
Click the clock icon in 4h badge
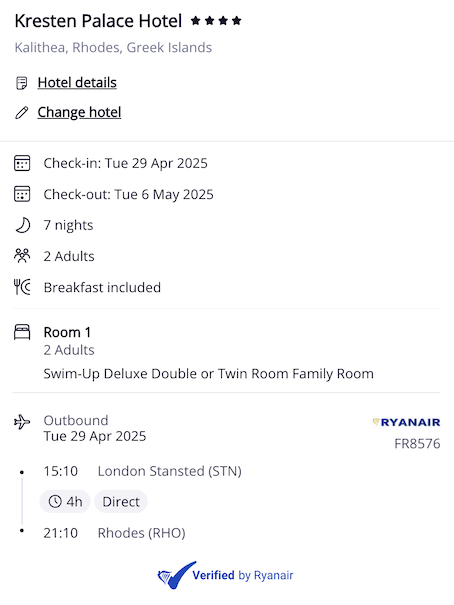pyautogui.click(x=55, y=502)
